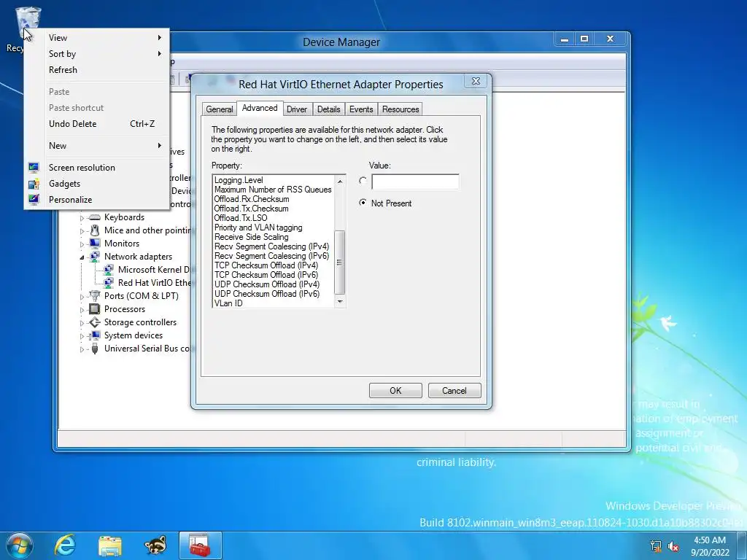
Task: Open the Resources tab
Action: 400,109
